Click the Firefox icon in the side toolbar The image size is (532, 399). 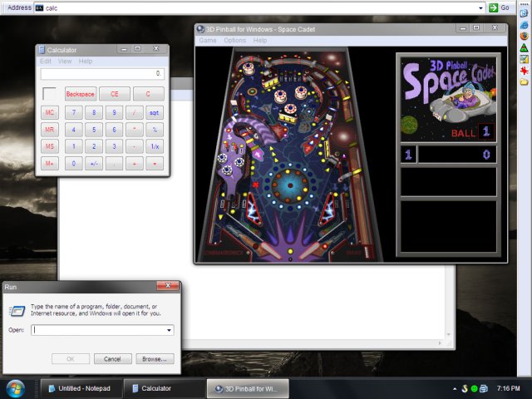point(525,36)
